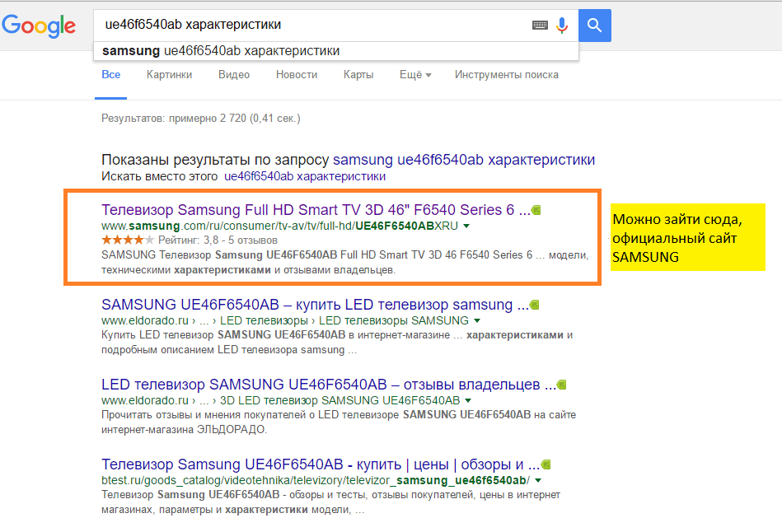This screenshot has width=782, height=532.
Task: Click green badge next to Samsung F6540 result
Action: tap(536, 210)
